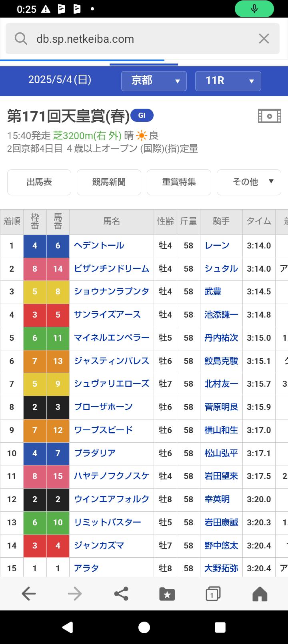Expand the その他 dropdown menu
288x644 pixels.
tap(249, 182)
